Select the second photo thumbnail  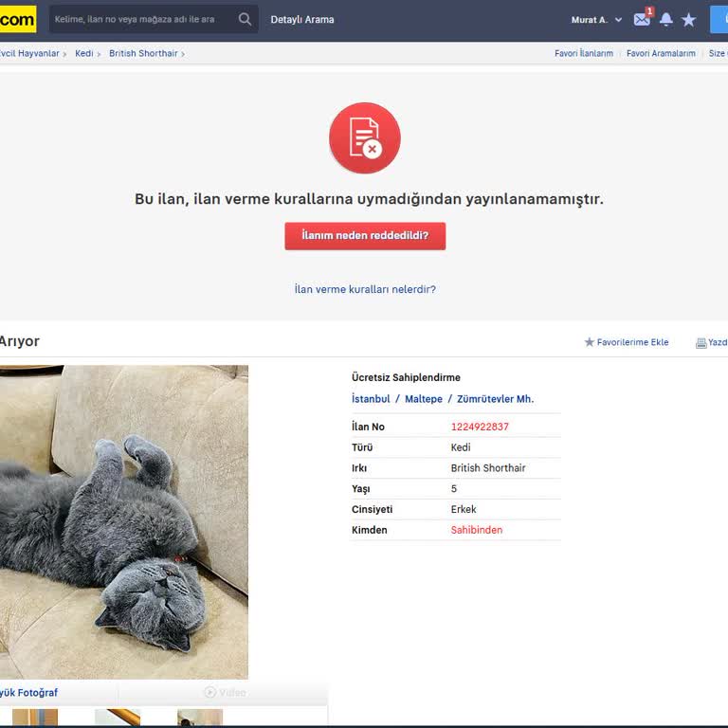pos(118,718)
